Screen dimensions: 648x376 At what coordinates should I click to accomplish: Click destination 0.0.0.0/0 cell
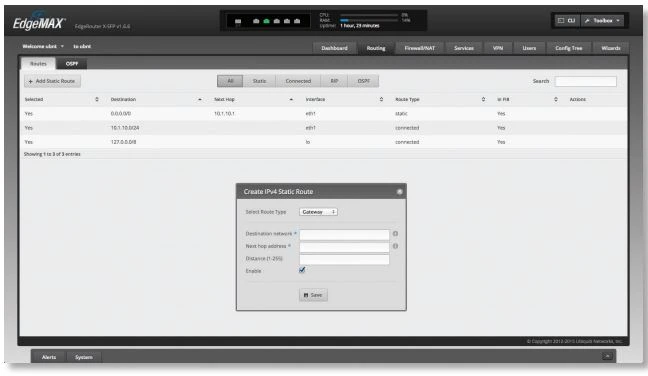(x=121, y=113)
